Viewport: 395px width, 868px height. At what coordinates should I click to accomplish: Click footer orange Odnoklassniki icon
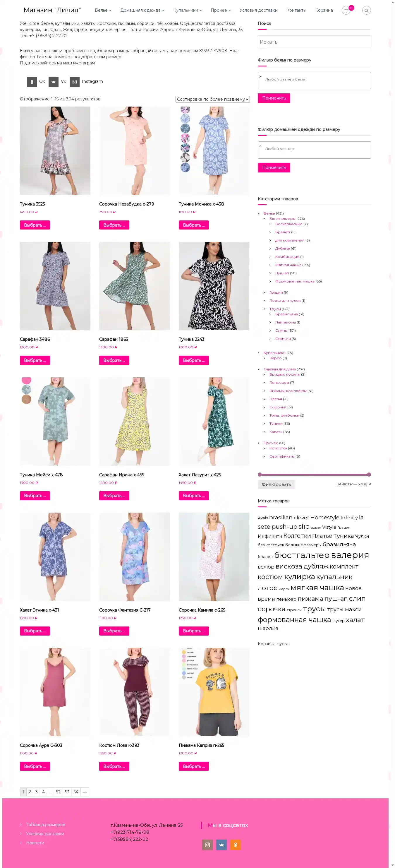tap(235, 845)
